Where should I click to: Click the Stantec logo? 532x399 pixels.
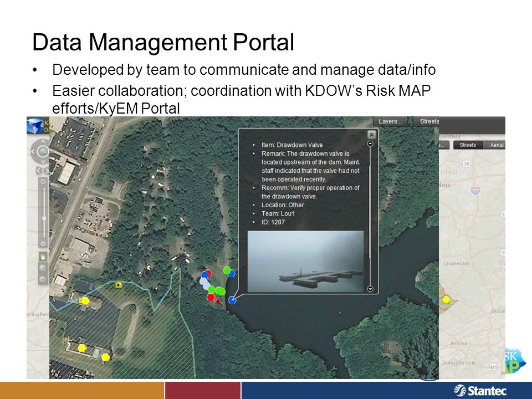click(x=480, y=391)
